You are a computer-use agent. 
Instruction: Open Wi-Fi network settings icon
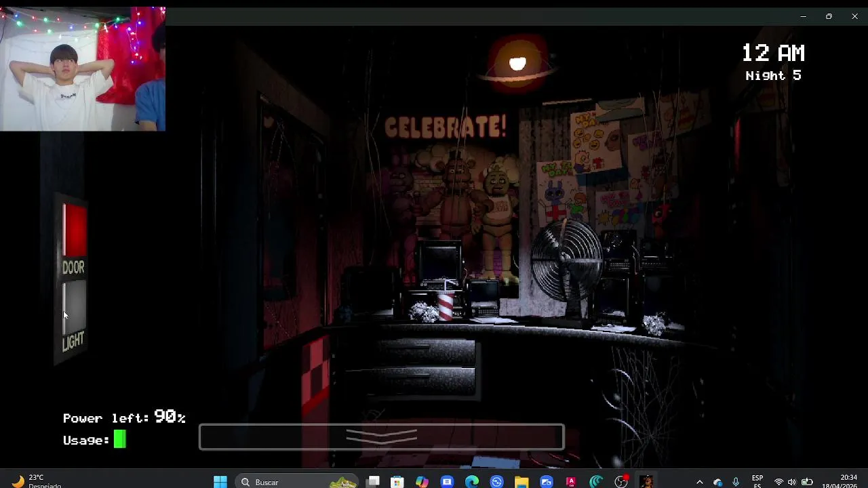tap(778, 482)
